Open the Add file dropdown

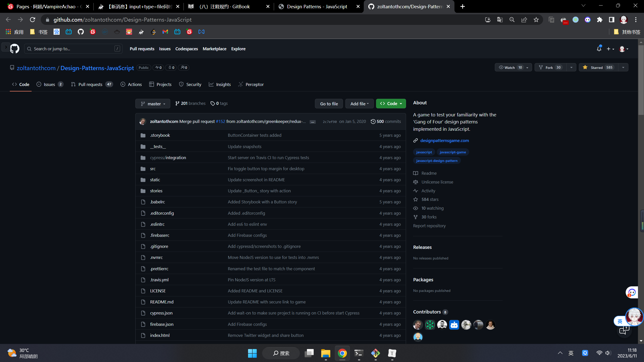359,104
